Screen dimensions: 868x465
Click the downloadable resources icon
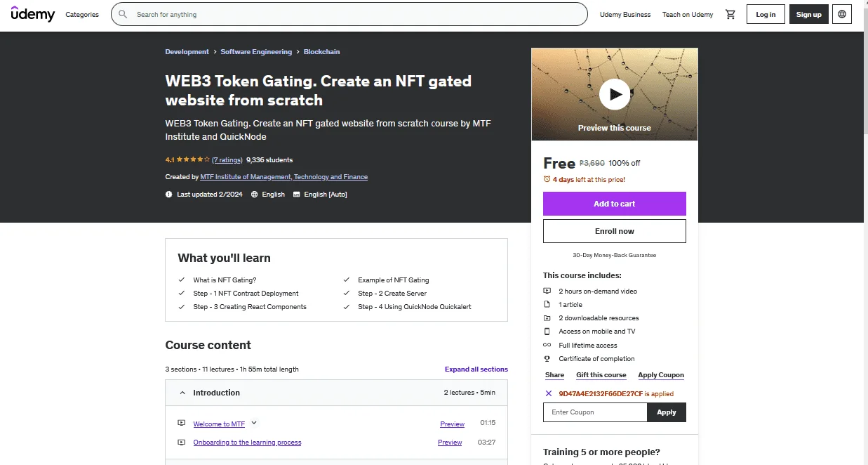point(547,317)
